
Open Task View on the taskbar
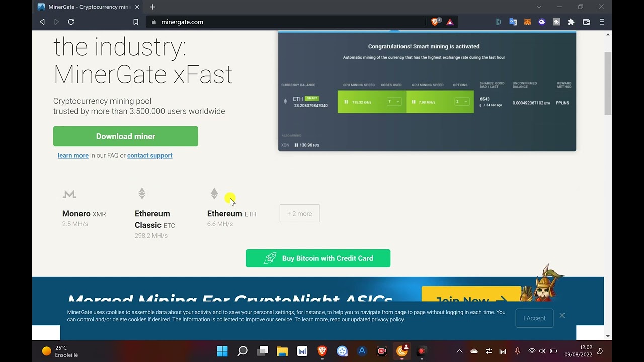262,351
